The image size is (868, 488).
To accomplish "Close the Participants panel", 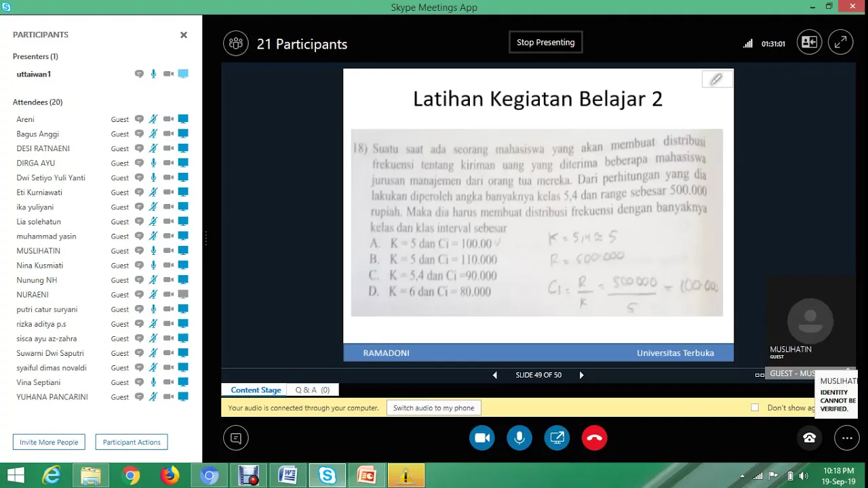I will (x=183, y=35).
